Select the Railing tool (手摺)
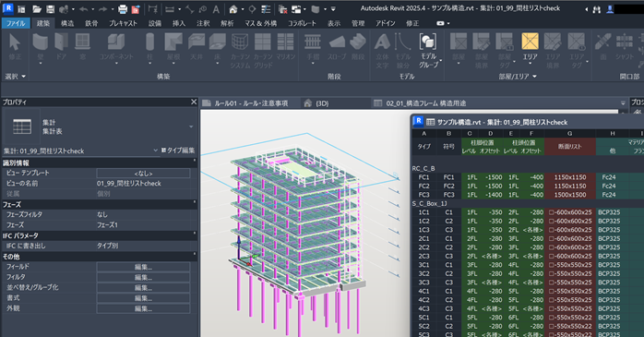This screenshot has width=644, height=337. (313, 48)
